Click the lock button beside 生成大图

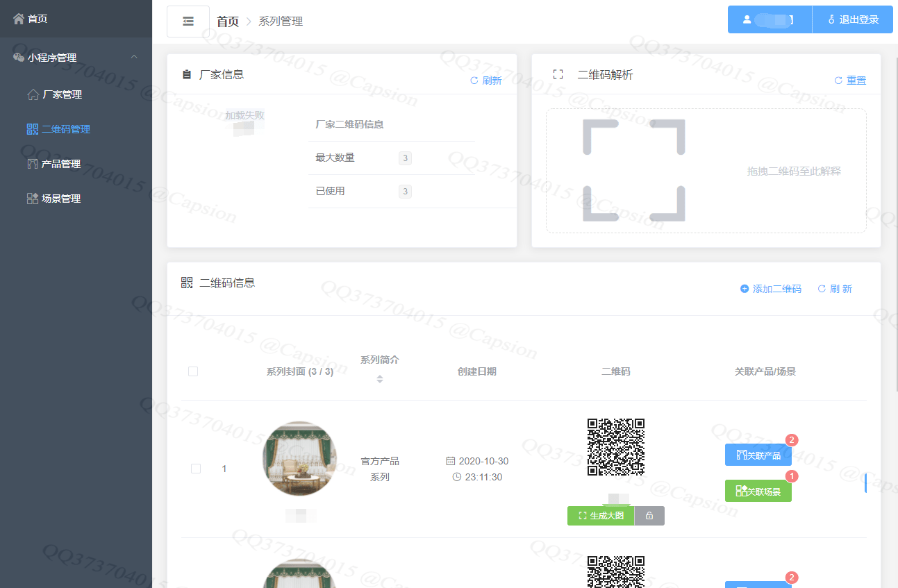649,516
